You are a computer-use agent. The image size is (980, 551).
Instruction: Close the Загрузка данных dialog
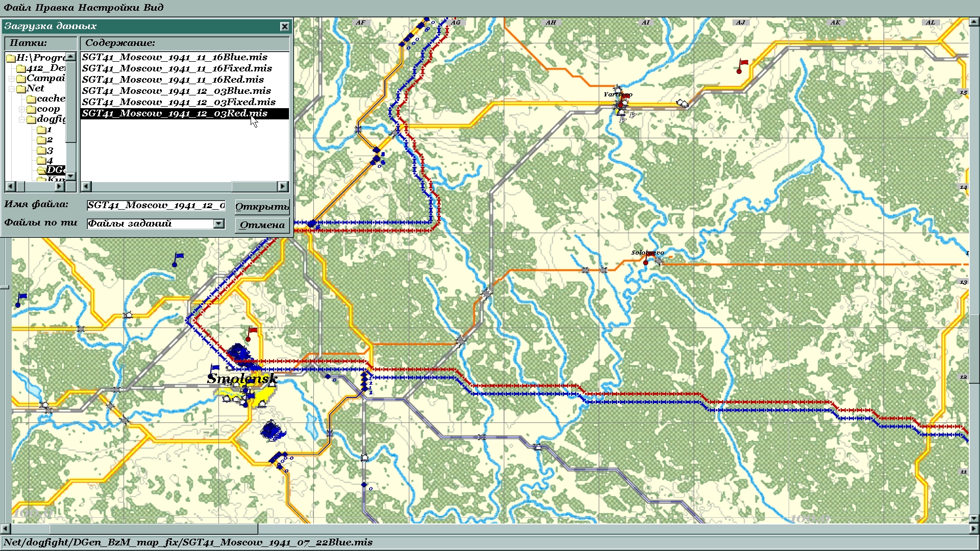pyautogui.click(x=284, y=27)
